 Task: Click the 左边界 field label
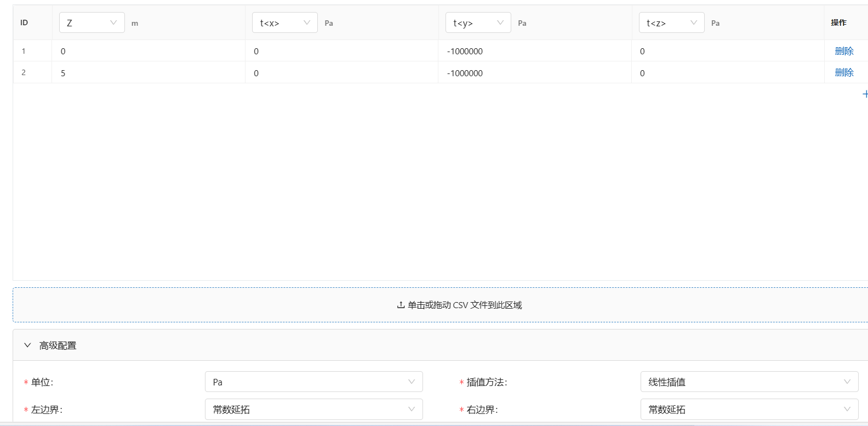click(47, 410)
